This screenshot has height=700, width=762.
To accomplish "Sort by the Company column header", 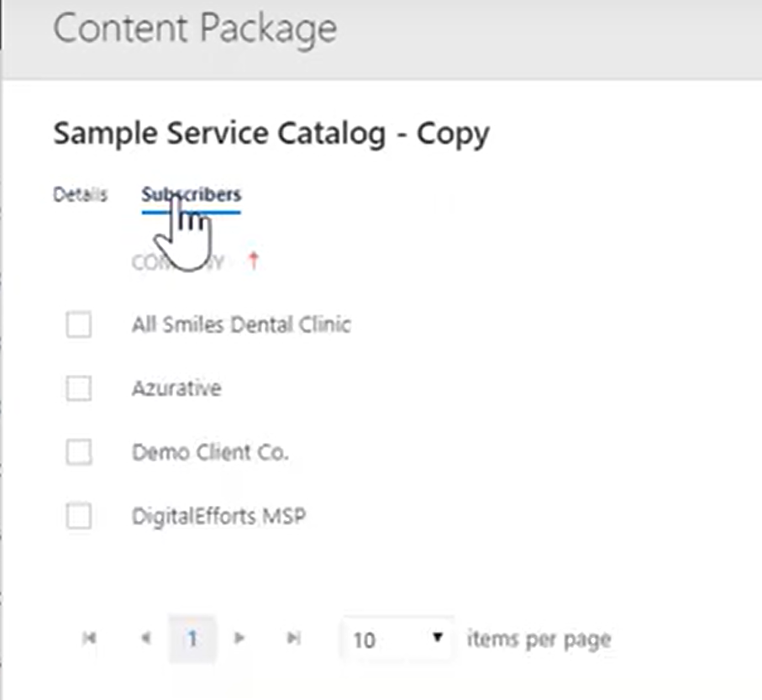I will click(178, 262).
